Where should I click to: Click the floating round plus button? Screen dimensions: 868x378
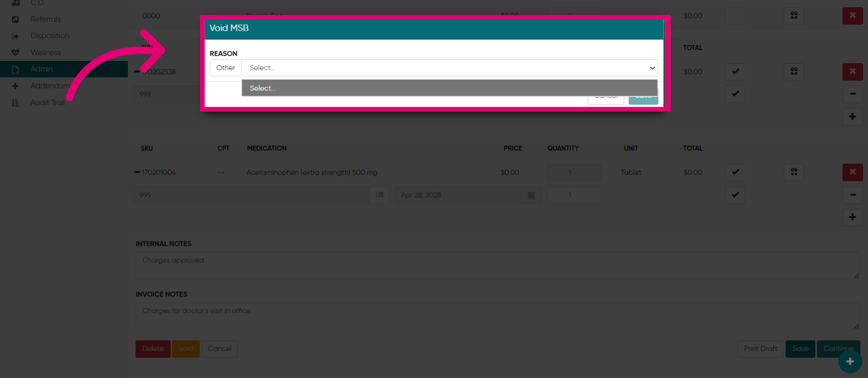[x=850, y=361]
